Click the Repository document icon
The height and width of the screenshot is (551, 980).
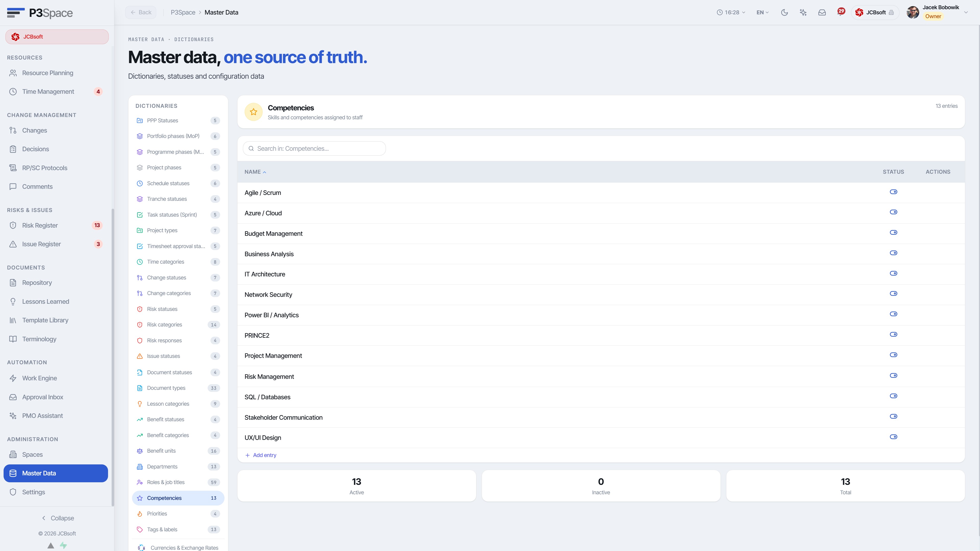pyautogui.click(x=13, y=282)
